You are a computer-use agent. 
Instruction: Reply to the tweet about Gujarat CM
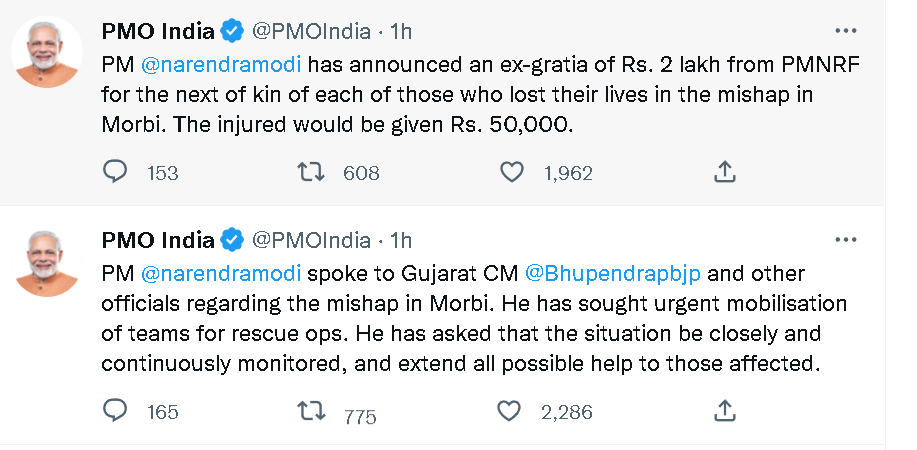(x=117, y=410)
